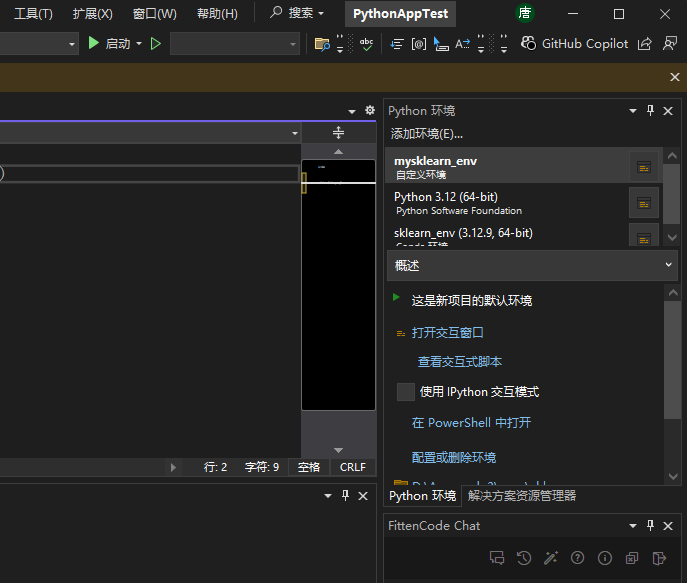
Task: Click the editor split-window icon
Action: click(x=338, y=132)
